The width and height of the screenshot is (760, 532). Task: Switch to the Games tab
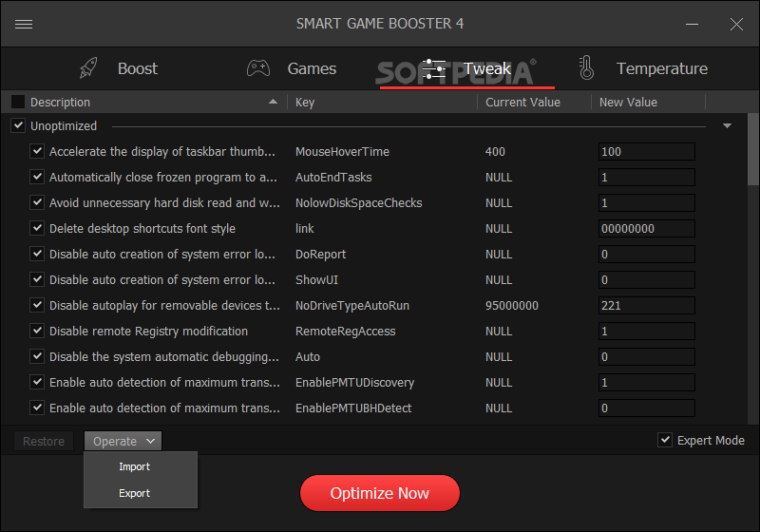click(312, 68)
